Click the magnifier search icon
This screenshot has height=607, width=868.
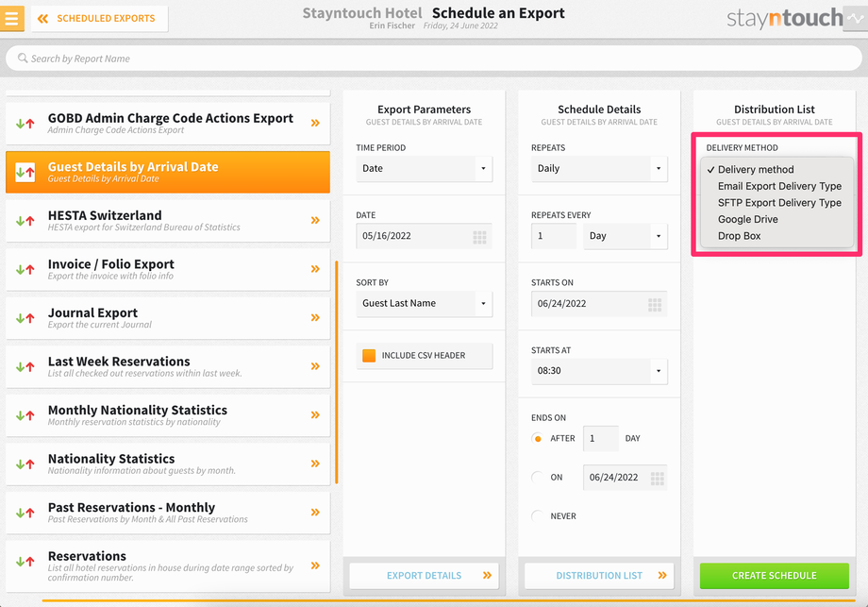point(22,59)
